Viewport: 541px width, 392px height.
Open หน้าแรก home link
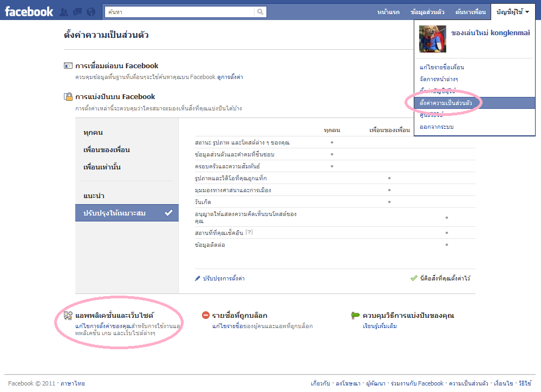388,12
